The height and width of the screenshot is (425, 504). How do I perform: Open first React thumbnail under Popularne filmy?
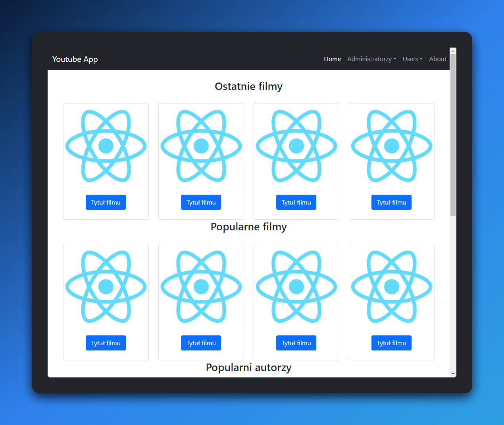pos(106,287)
